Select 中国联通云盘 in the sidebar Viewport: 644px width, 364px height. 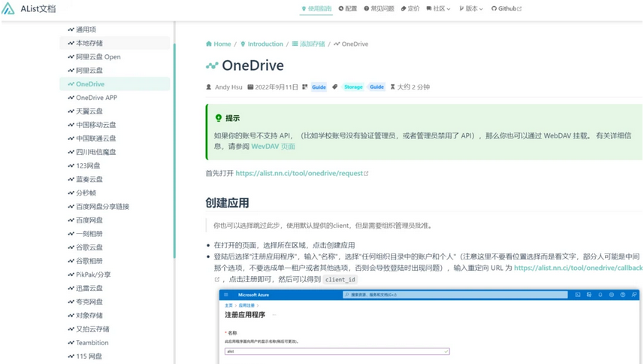point(114,138)
